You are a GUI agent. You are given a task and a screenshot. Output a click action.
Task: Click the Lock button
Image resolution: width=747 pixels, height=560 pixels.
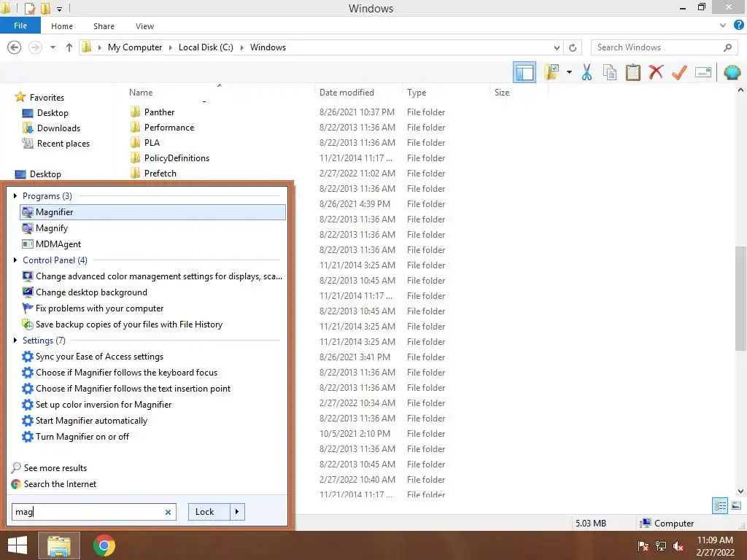[x=209, y=512]
